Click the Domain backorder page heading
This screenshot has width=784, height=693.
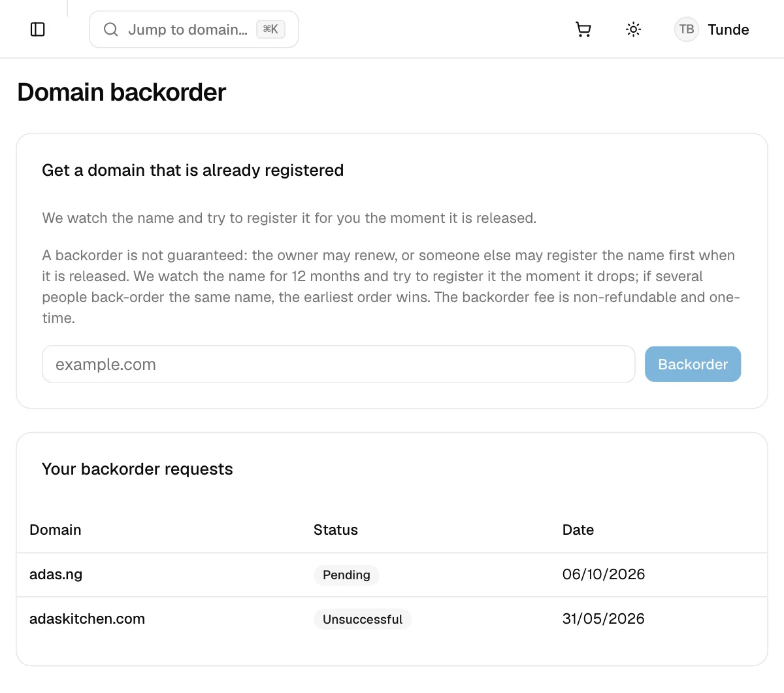tap(122, 92)
